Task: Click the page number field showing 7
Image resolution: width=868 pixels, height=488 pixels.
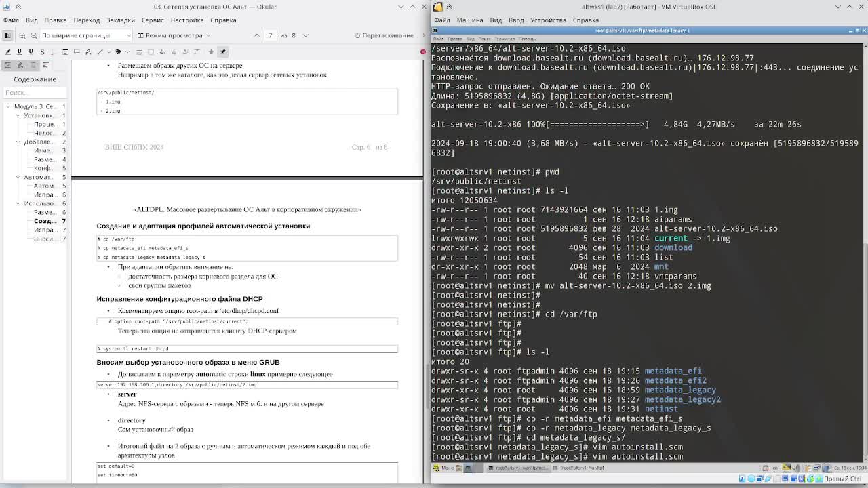Action: pyautogui.click(x=270, y=35)
